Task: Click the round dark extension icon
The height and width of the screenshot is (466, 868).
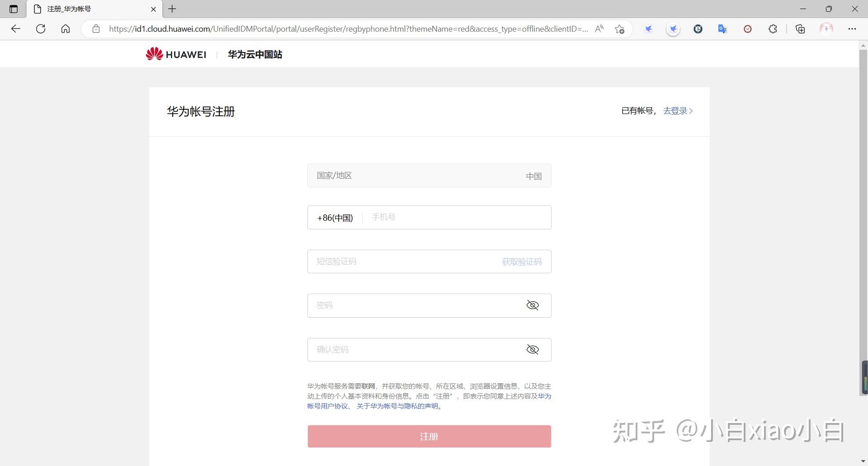Action: pyautogui.click(x=698, y=29)
